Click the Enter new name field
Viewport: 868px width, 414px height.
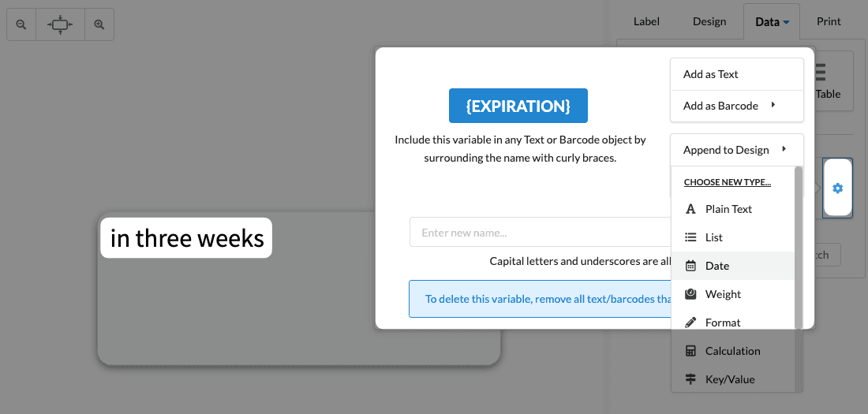click(537, 233)
